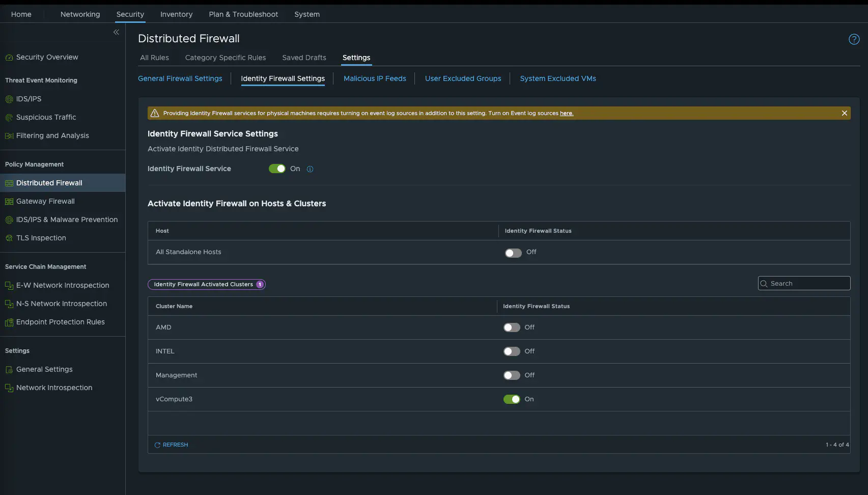Open the System top menu
This screenshot has width=868, height=495.
307,14
